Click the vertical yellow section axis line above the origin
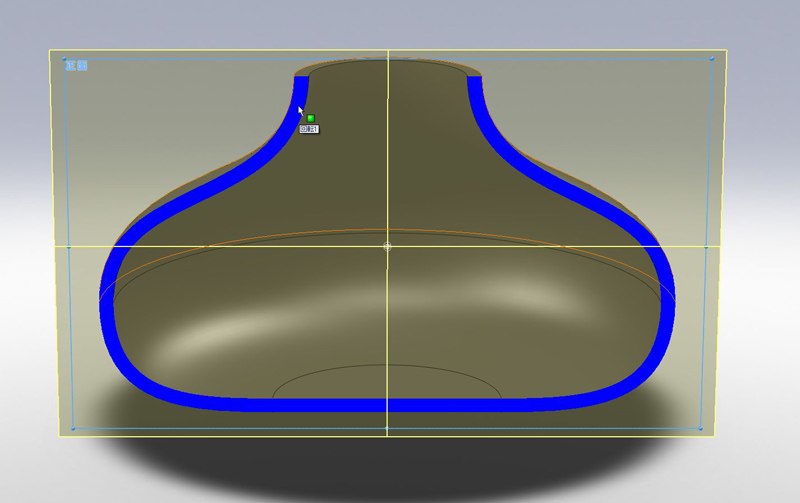The width and height of the screenshot is (800, 503). click(x=387, y=150)
